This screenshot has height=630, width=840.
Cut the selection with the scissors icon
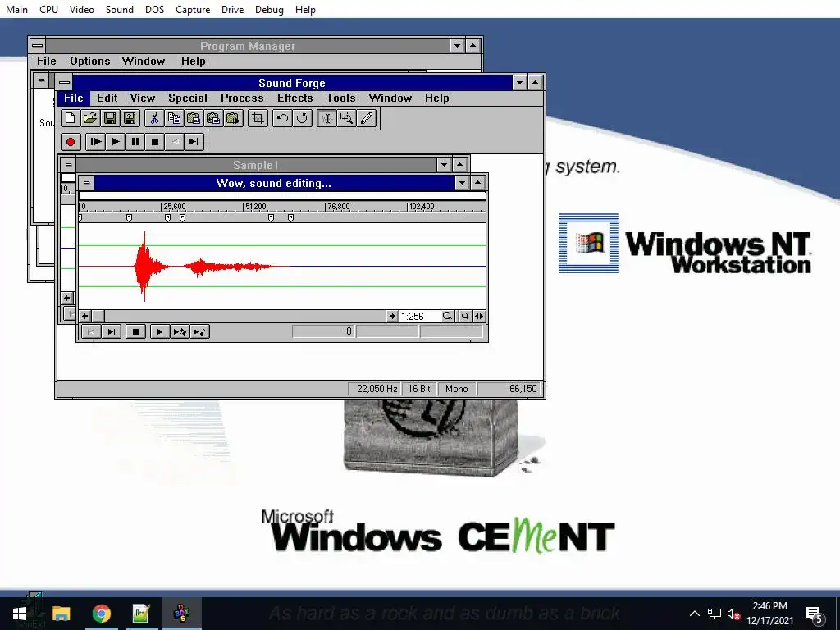point(154,118)
